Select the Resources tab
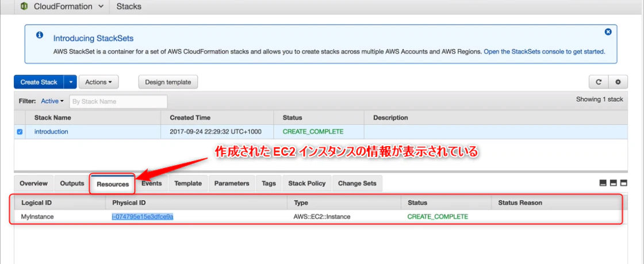The width and height of the screenshot is (644, 264). [x=113, y=184]
